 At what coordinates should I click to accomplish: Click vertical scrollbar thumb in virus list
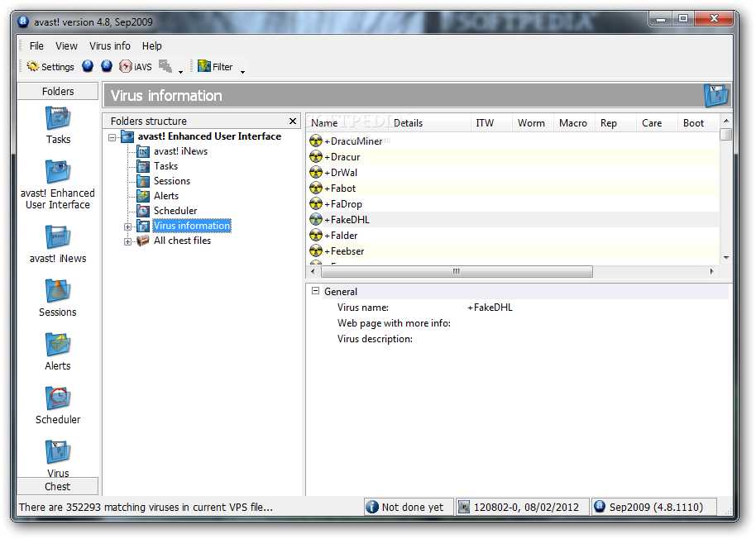click(x=726, y=134)
